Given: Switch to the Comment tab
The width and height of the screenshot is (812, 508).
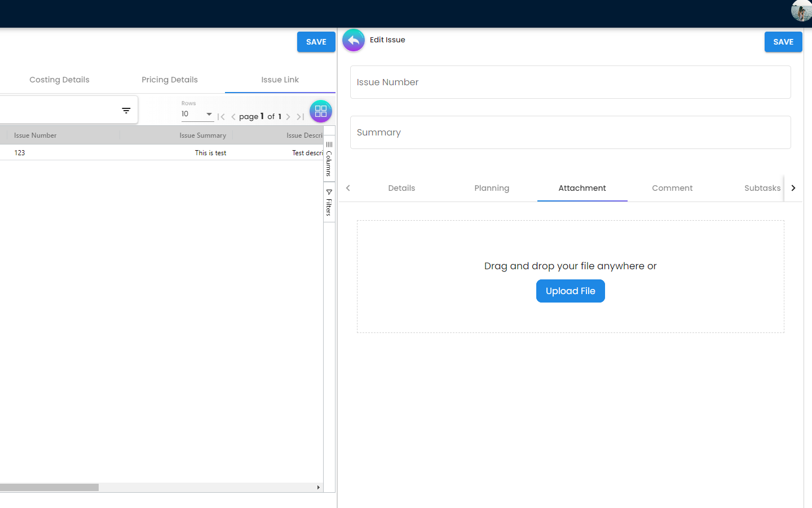Looking at the screenshot, I should 672,188.
